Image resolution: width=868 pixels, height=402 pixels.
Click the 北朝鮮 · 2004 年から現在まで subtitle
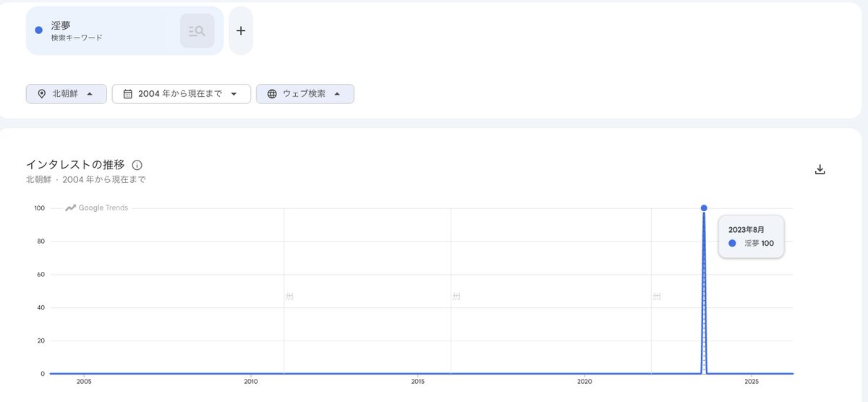click(x=86, y=179)
